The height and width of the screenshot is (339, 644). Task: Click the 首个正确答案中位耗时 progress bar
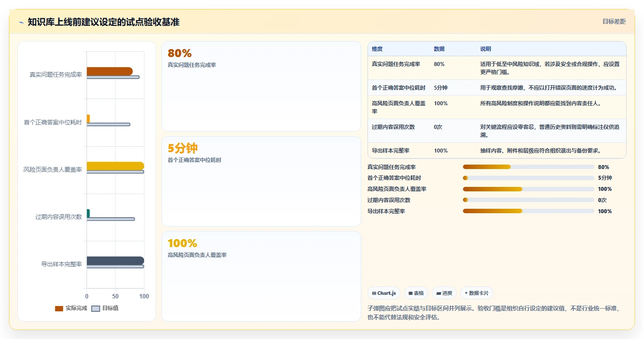pyautogui.click(x=528, y=178)
